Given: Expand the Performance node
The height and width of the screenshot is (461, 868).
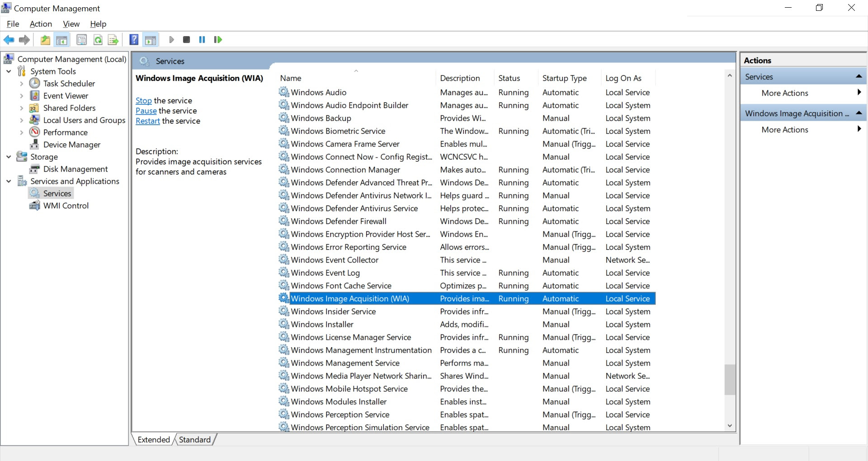Looking at the screenshot, I should [21, 132].
